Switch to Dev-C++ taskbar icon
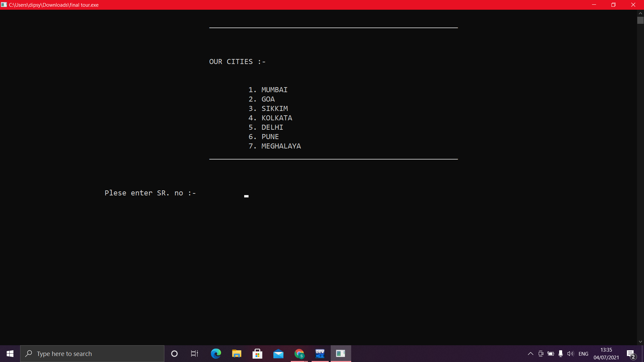 320,354
